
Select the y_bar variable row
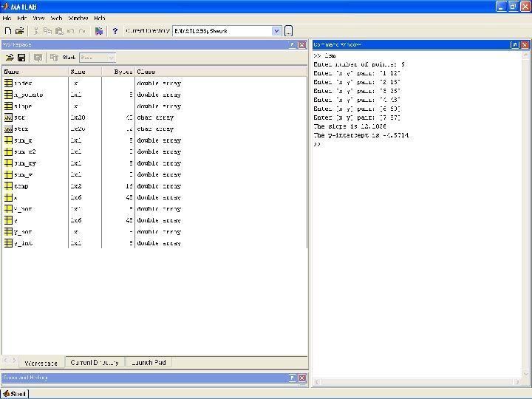154,232
